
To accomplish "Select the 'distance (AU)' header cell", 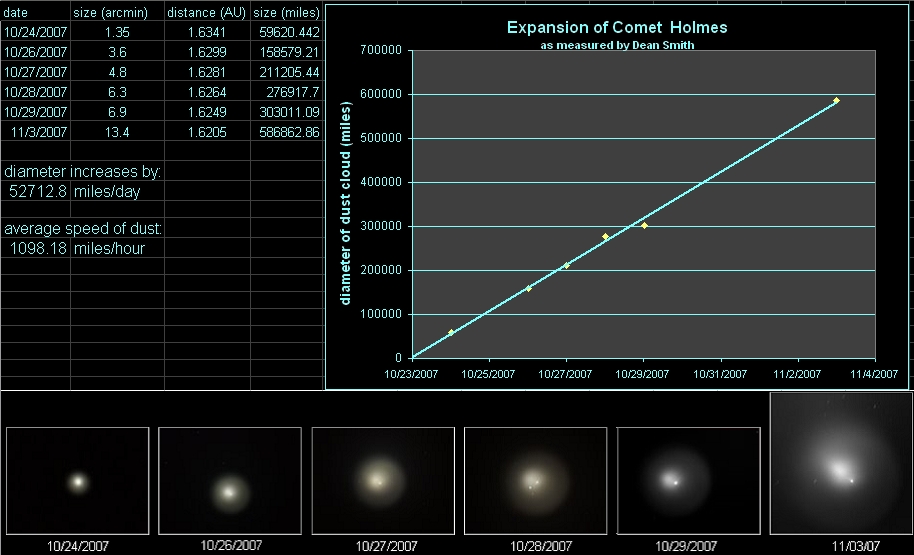I will [207, 12].
